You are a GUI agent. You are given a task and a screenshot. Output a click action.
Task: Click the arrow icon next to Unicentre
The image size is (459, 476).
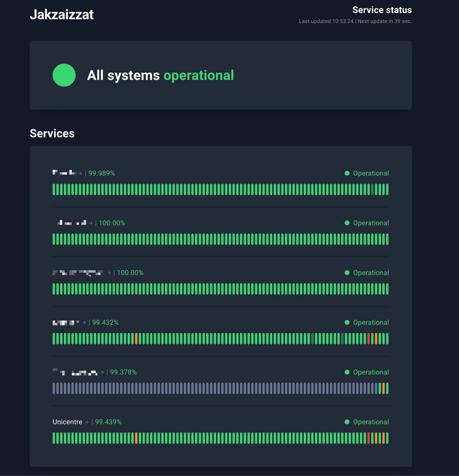coord(87,422)
